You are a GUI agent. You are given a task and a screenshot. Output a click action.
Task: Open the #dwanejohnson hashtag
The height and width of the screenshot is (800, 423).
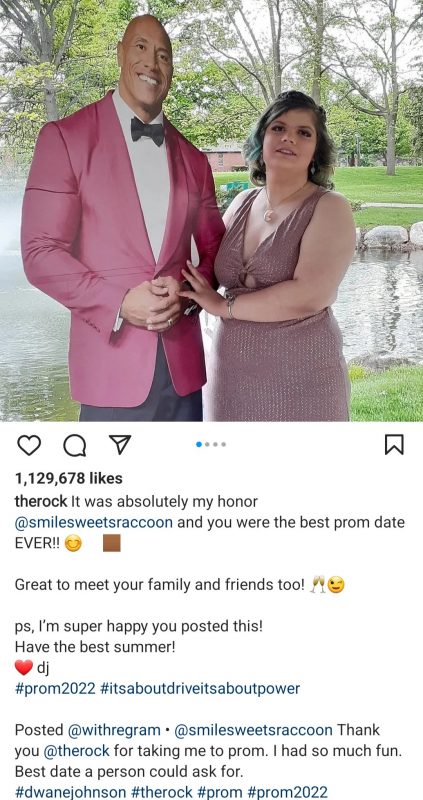coord(70,792)
